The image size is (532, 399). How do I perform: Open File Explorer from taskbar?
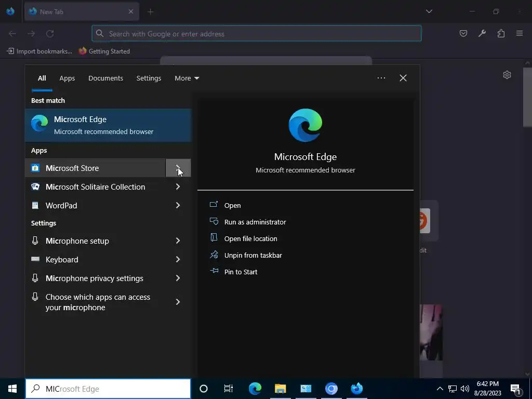coord(280,389)
